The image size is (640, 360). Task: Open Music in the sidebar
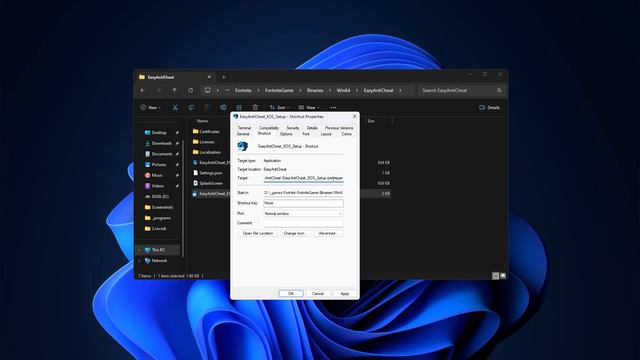pos(157,175)
